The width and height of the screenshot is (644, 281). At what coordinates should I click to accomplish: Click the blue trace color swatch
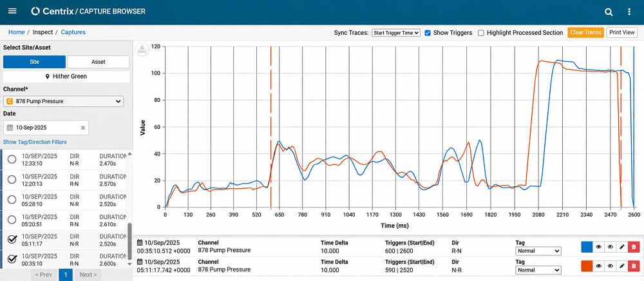tap(587, 247)
